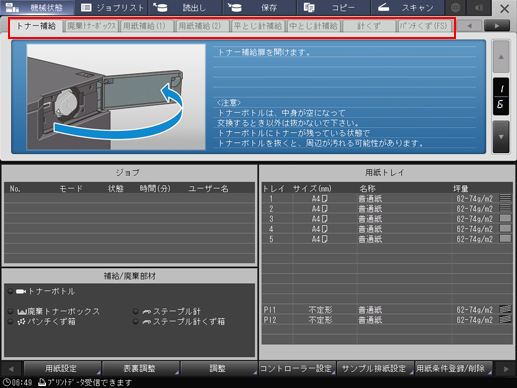
Task: Select the 中とじ針補給 tab
Action: (313, 26)
